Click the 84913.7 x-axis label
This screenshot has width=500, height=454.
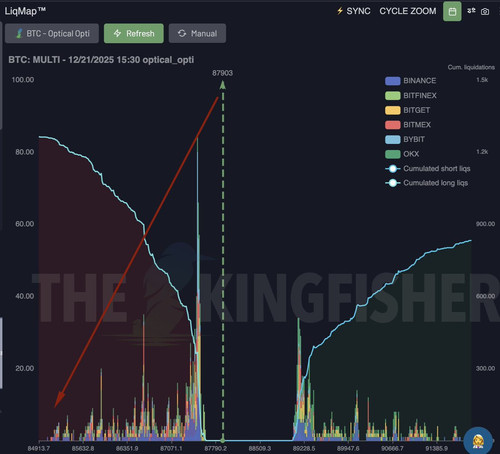click(x=39, y=449)
